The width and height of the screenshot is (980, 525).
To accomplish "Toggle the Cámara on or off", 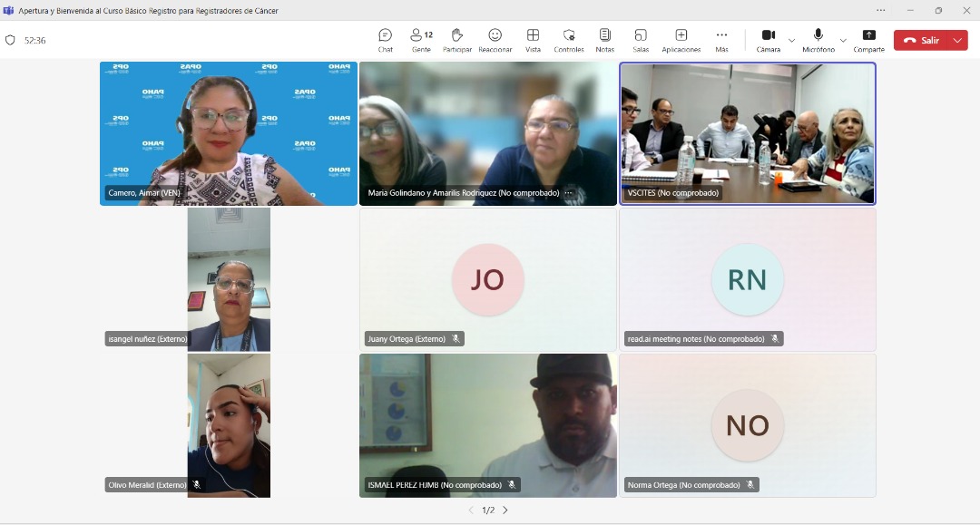I will click(x=769, y=40).
